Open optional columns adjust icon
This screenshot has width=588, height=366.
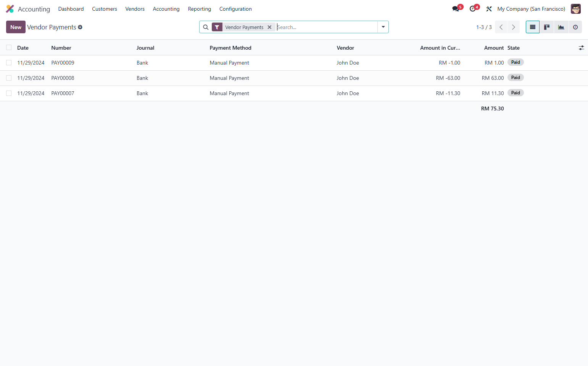coord(581,48)
